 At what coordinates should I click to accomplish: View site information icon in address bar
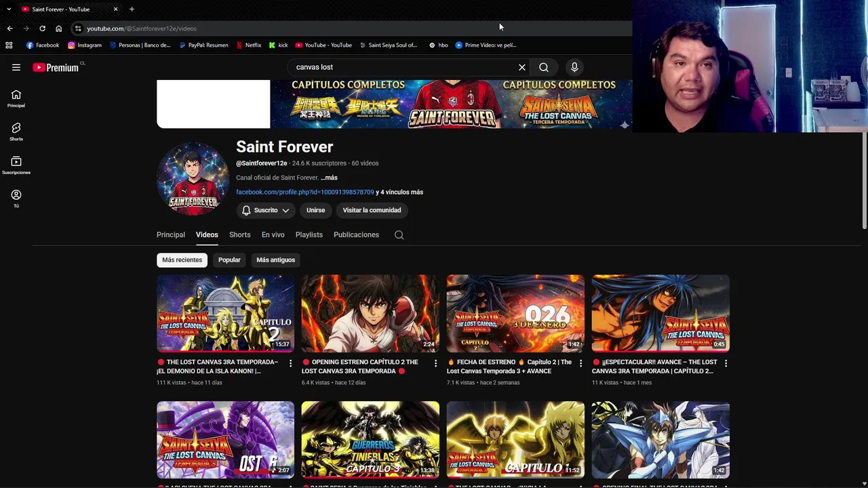(78, 28)
